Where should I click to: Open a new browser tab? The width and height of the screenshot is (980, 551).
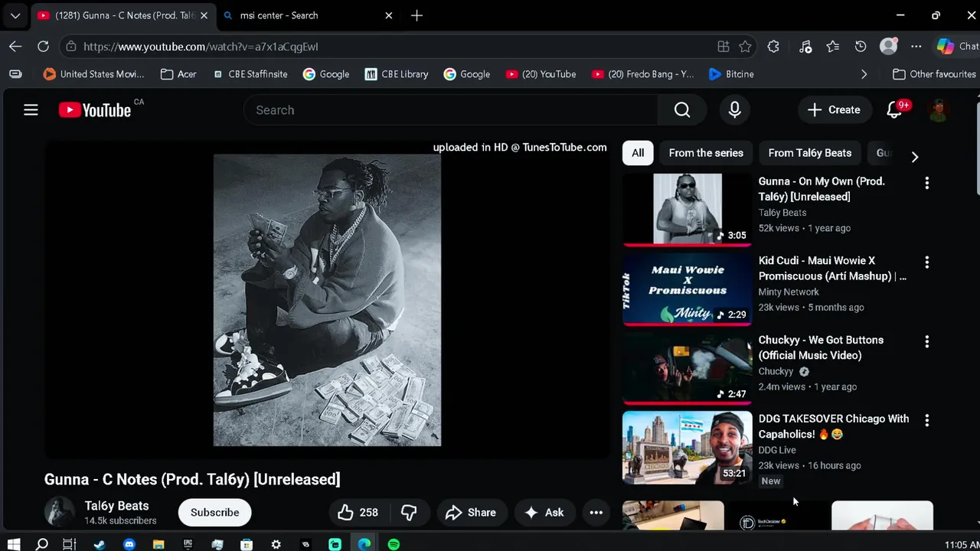416,15
